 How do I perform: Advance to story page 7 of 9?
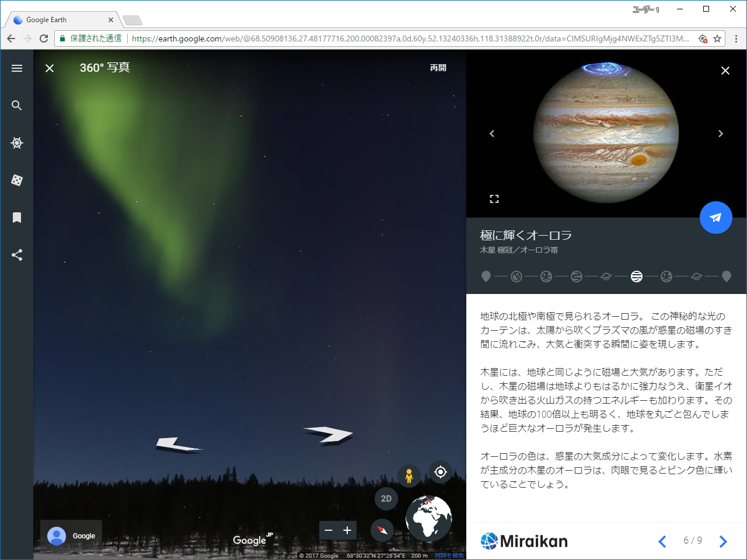(723, 541)
